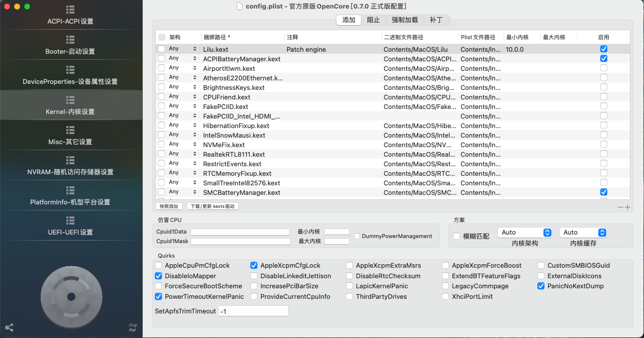Click the PayPal donate icon
Viewport: 644px width, 338px height.
click(133, 328)
